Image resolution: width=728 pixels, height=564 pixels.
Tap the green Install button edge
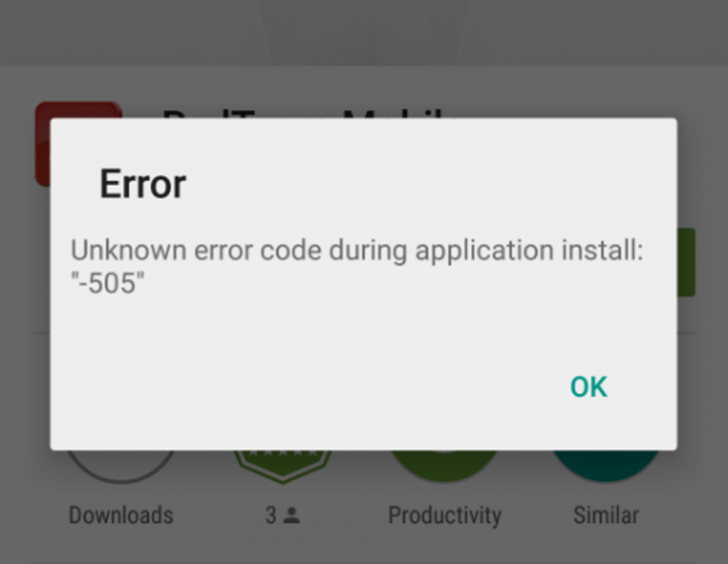tap(686, 263)
